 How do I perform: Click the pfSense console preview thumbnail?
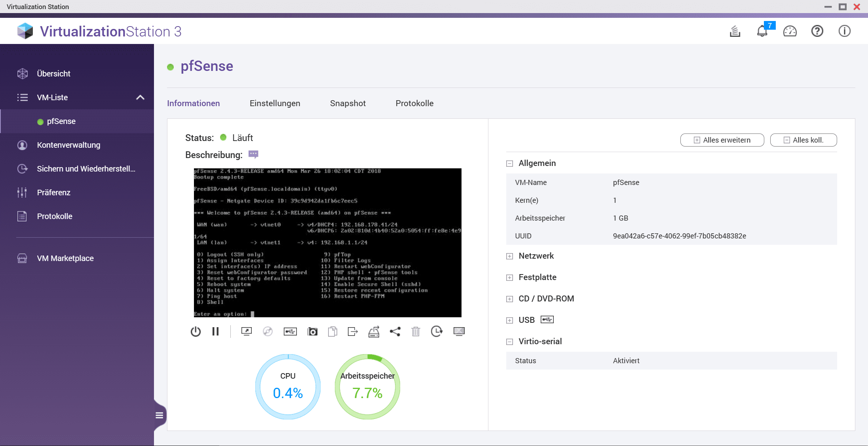pos(327,242)
